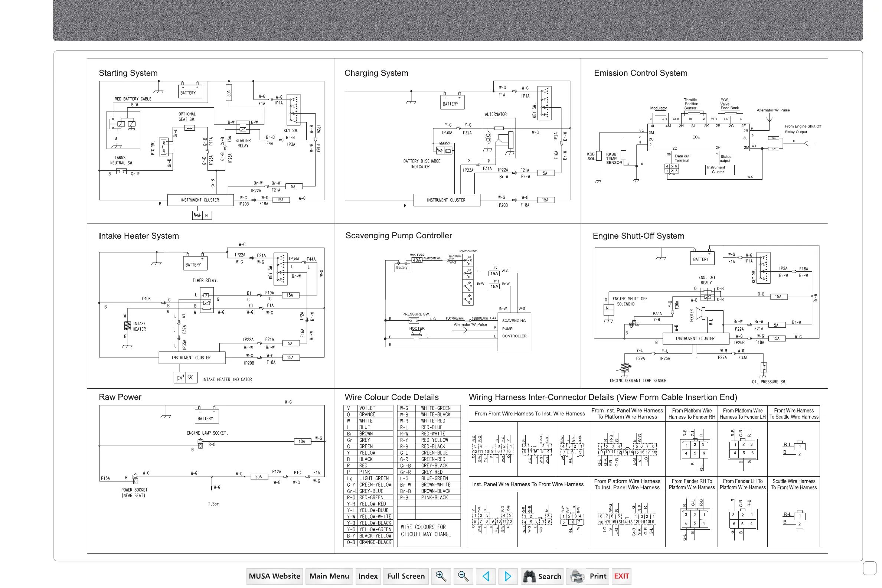Click POWER SOCKET (NEAR SEAT) label
The width and height of the screenshot is (882, 588).
[x=134, y=493]
